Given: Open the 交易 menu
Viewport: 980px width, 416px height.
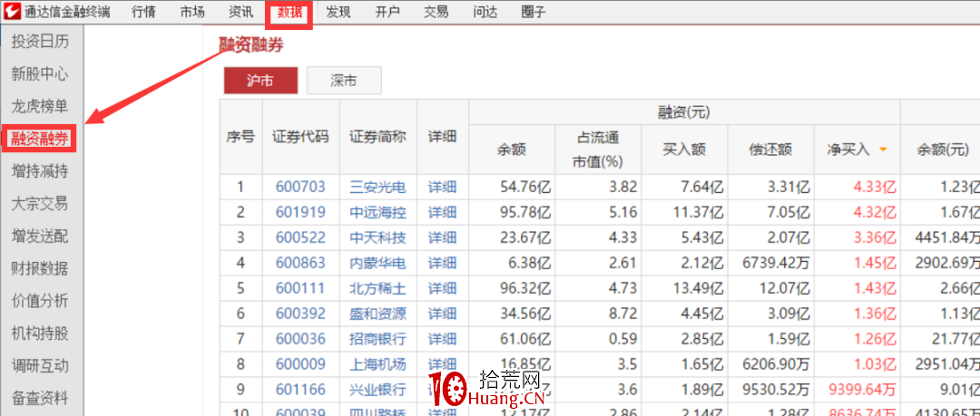Looking at the screenshot, I should point(436,12).
